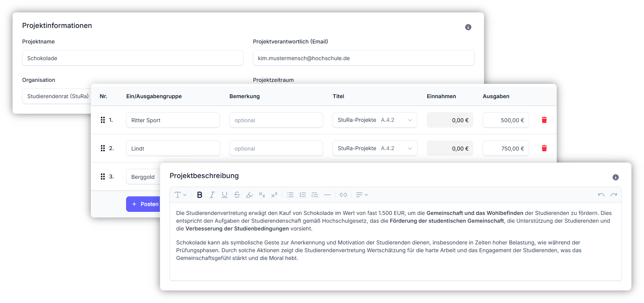
Task: Open the text alignment dropdown
Action: click(x=362, y=195)
